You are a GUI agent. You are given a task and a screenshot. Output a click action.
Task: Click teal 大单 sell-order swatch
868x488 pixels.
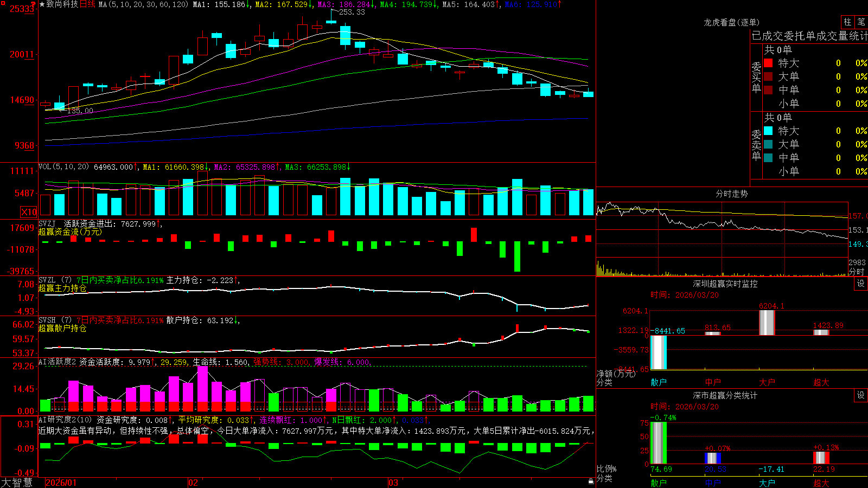tap(768, 144)
